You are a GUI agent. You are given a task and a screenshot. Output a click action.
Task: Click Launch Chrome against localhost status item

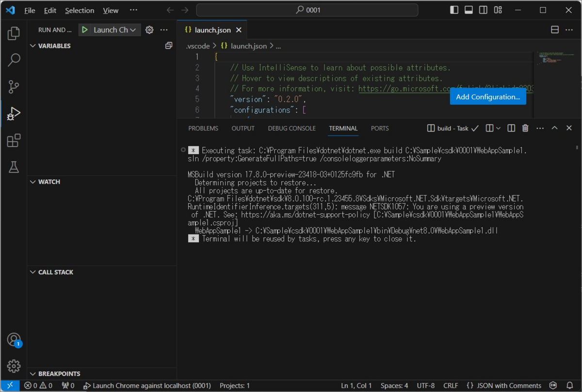tap(147, 386)
